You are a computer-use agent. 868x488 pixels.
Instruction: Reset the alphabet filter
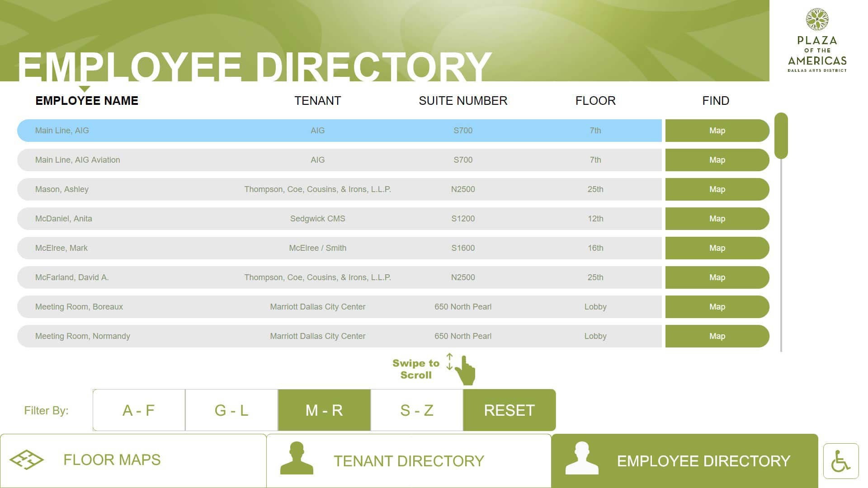[509, 410]
